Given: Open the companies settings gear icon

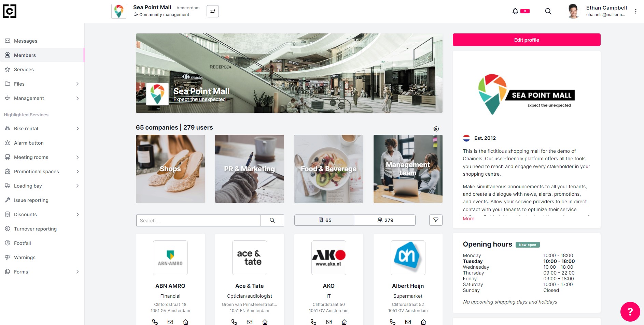Looking at the screenshot, I should coord(436,129).
